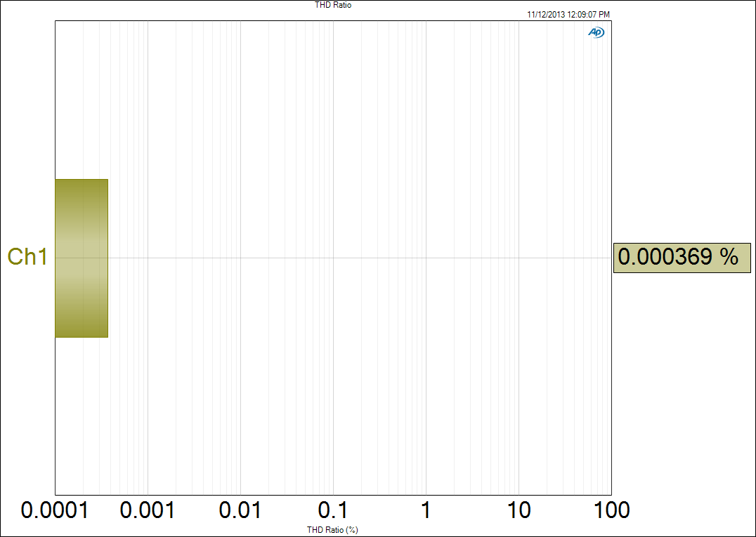Click the Ch1 THD ratio bar
This screenshot has height=537, width=756.
[x=82, y=258]
